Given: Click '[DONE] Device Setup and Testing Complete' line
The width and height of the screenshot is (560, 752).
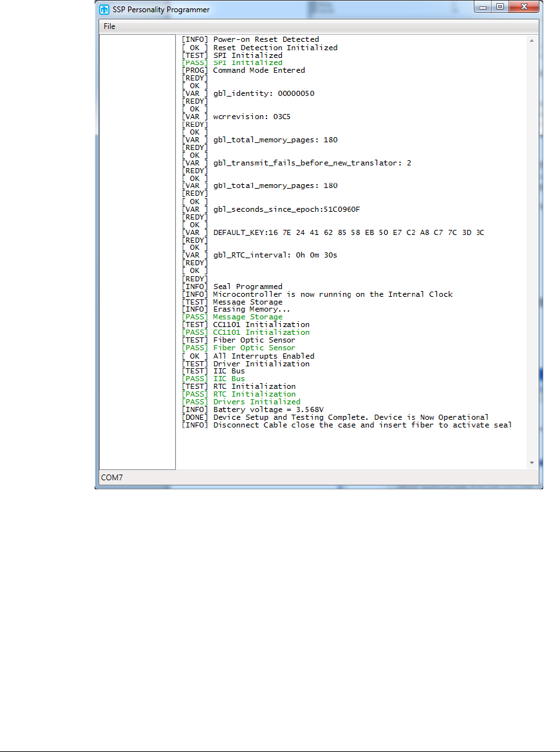Looking at the screenshot, I should [335, 417].
